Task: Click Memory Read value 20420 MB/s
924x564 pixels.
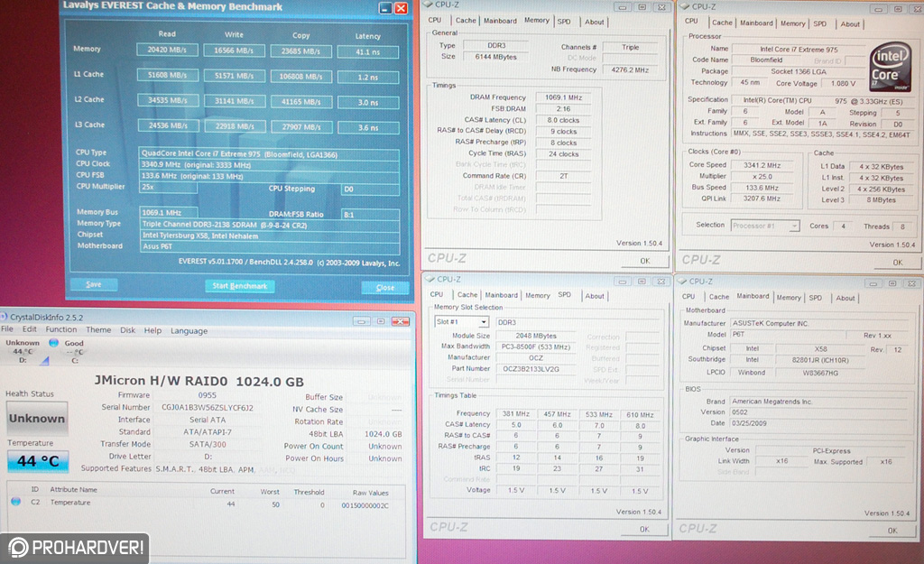Action: 167,51
